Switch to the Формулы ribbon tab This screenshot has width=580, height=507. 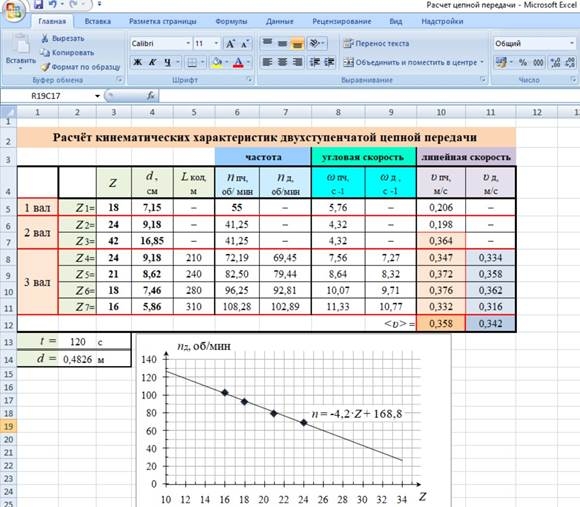231,21
